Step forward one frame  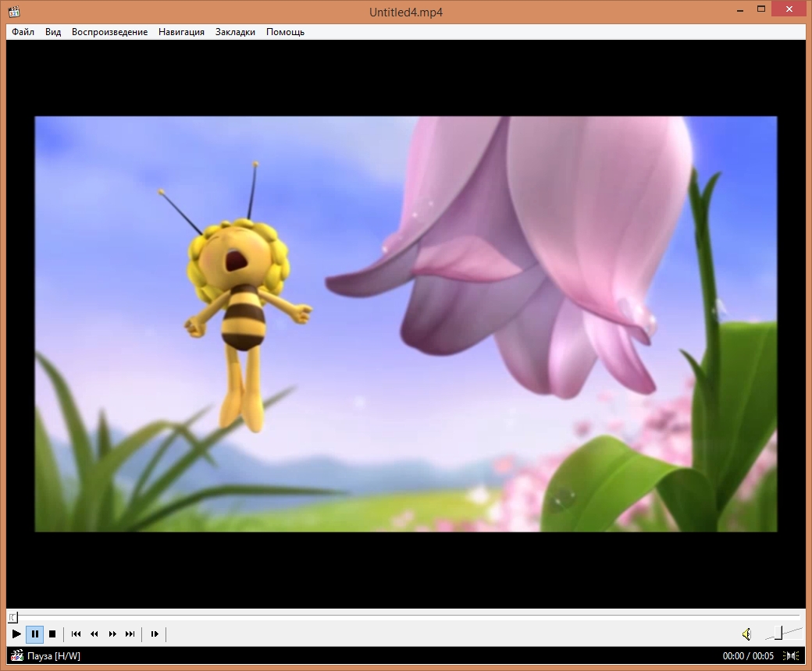point(155,634)
